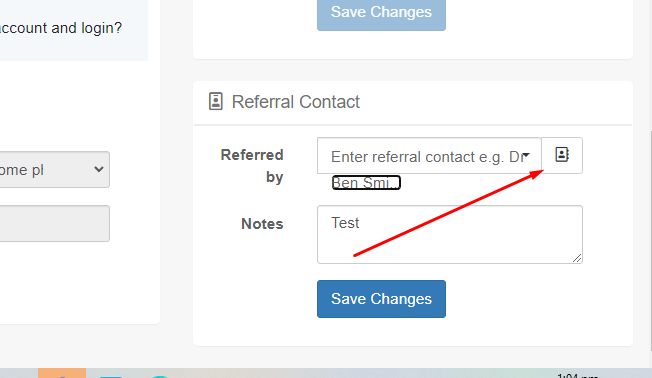Open the blue taskbar app icon
Viewport: 652px width, 378px height.
[x=111, y=376]
